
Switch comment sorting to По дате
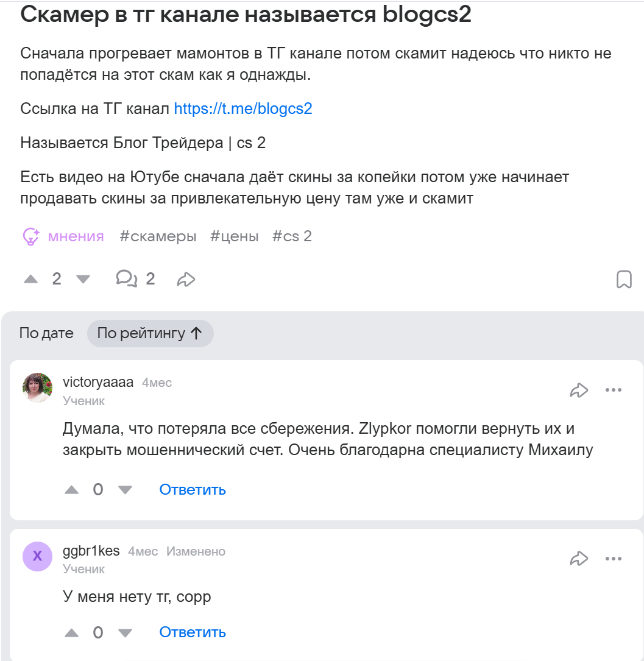[46, 333]
